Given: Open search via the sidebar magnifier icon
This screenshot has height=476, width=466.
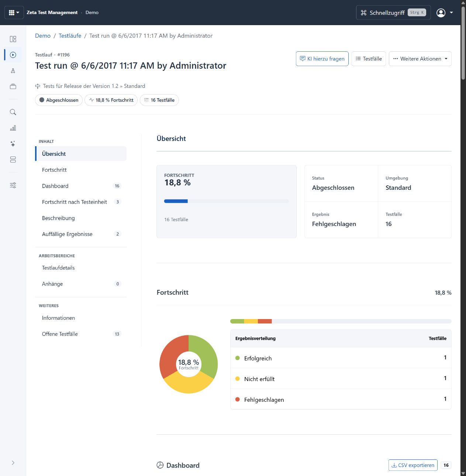Looking at the screenshot, I should [13, 112].
